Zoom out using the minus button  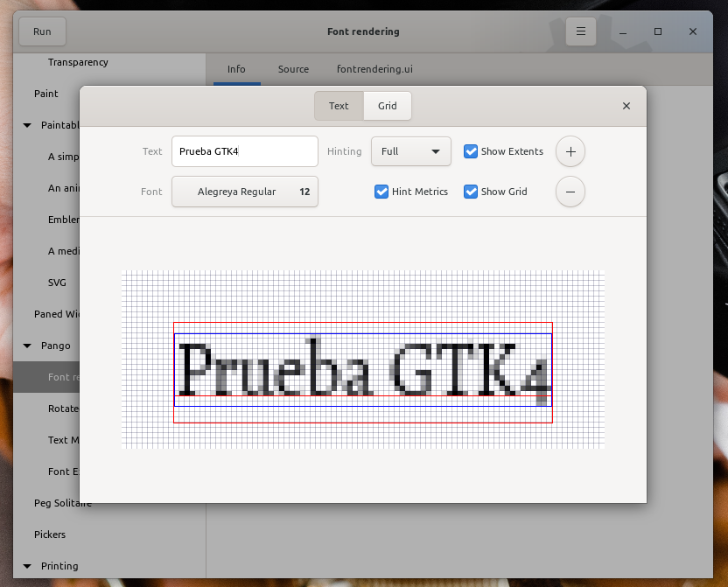(x=570, y=192)
